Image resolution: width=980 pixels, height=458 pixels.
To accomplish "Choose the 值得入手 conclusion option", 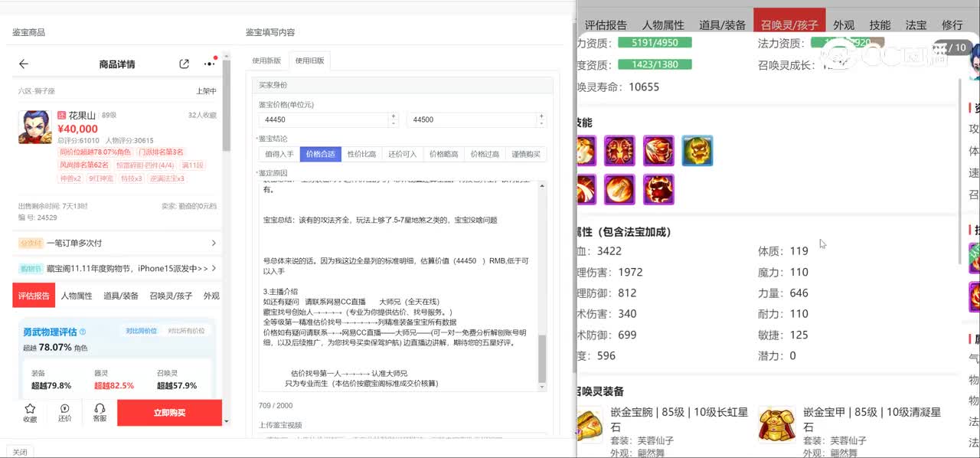I will (279, 154).
